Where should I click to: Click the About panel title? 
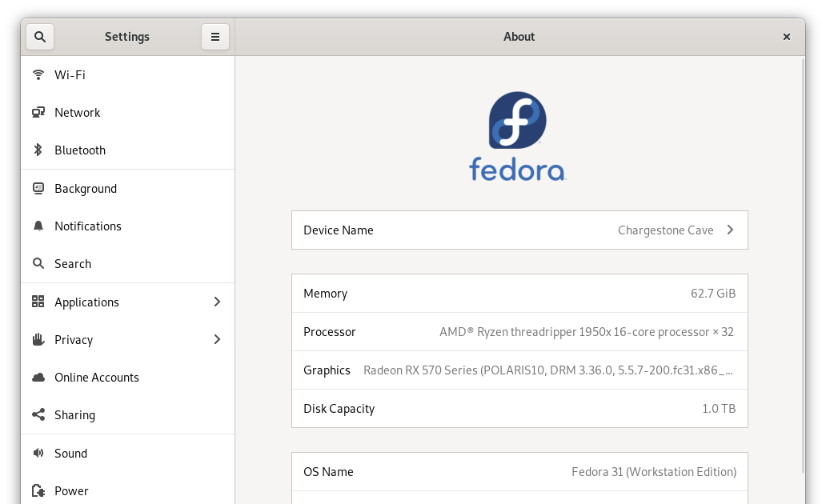519,37
